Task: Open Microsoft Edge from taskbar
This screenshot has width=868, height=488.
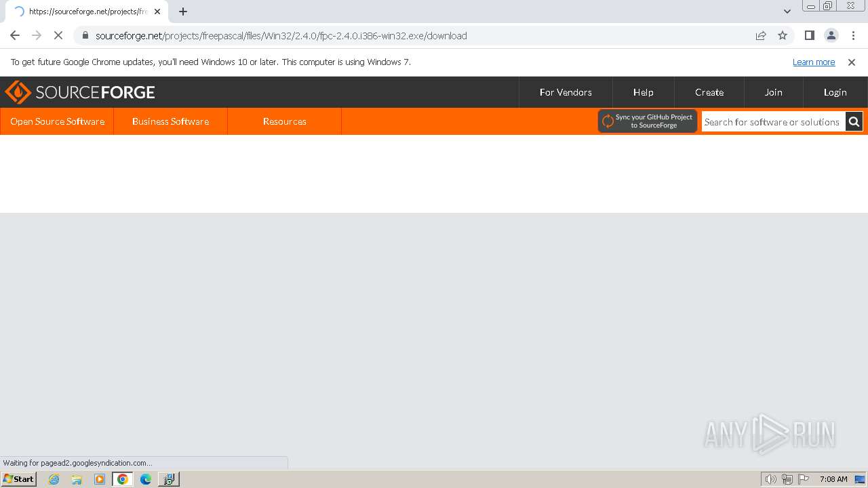Action: (x=146, y=479)
